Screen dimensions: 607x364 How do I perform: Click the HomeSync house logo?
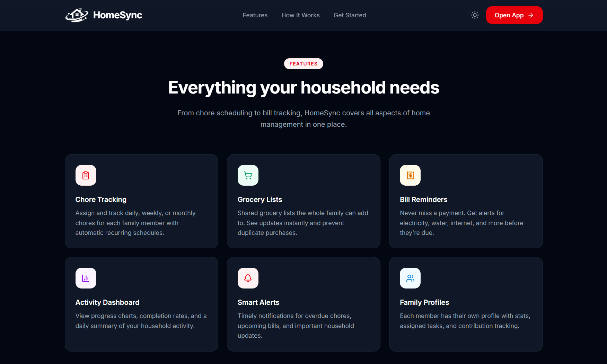click(77, 15)
